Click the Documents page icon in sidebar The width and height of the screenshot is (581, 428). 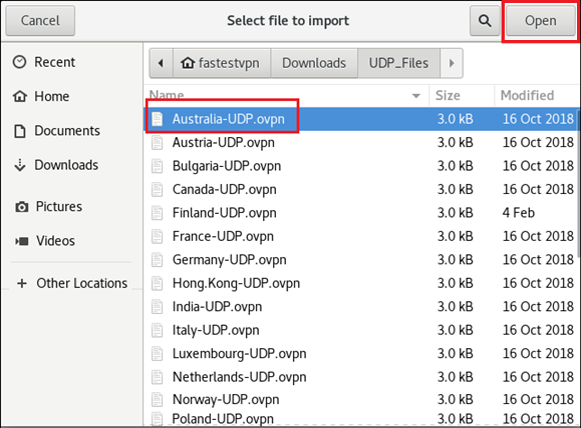pos(20,131)
